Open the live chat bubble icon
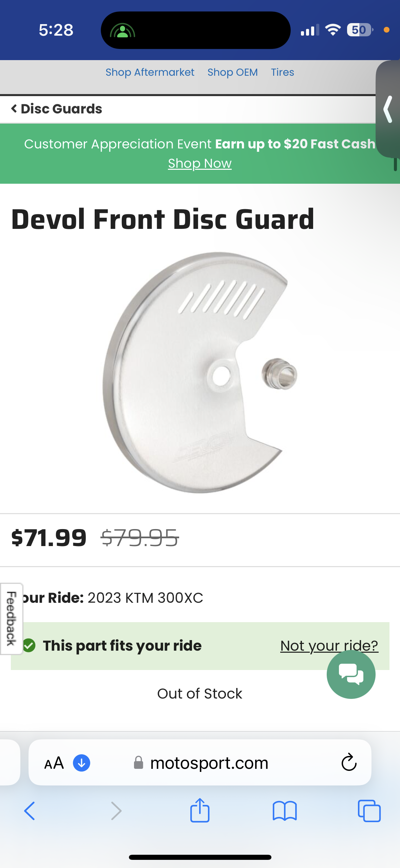This screenshot has width=400, height=868. pyautogui.click(x=351, y=674)
